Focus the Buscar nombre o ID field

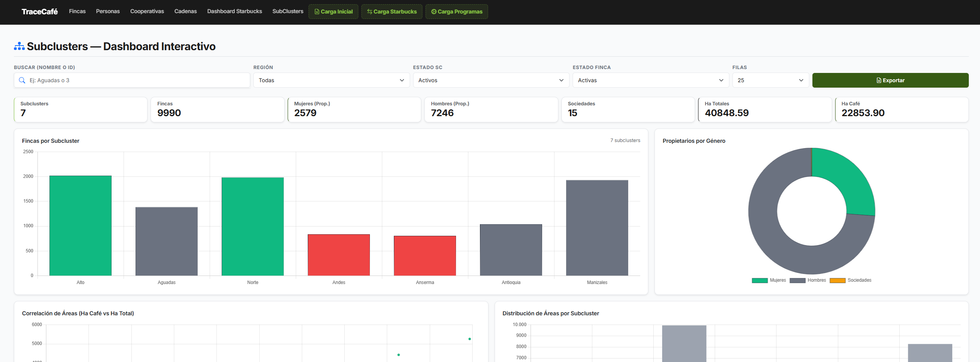(132, 80)
